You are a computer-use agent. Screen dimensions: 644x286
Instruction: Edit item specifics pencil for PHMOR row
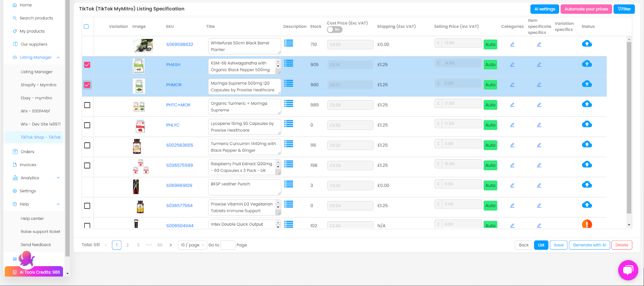click(x=539, y=85)
